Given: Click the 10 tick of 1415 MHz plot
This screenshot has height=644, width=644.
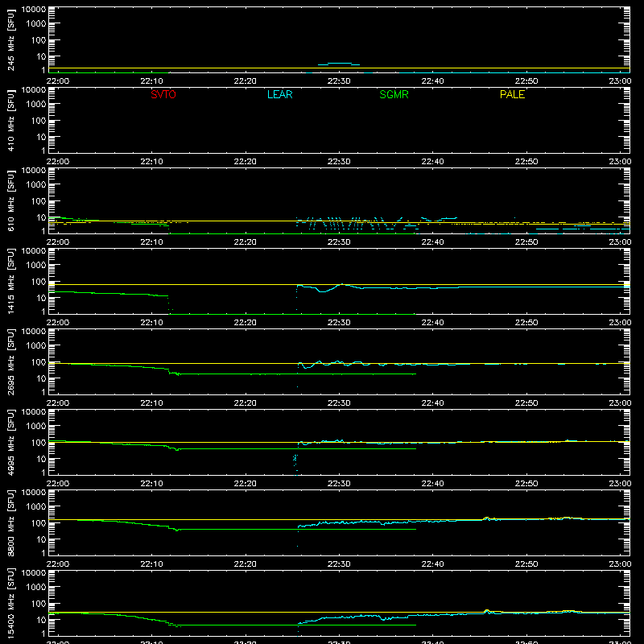Looking at the screenshot, I should tap(41, 298).
